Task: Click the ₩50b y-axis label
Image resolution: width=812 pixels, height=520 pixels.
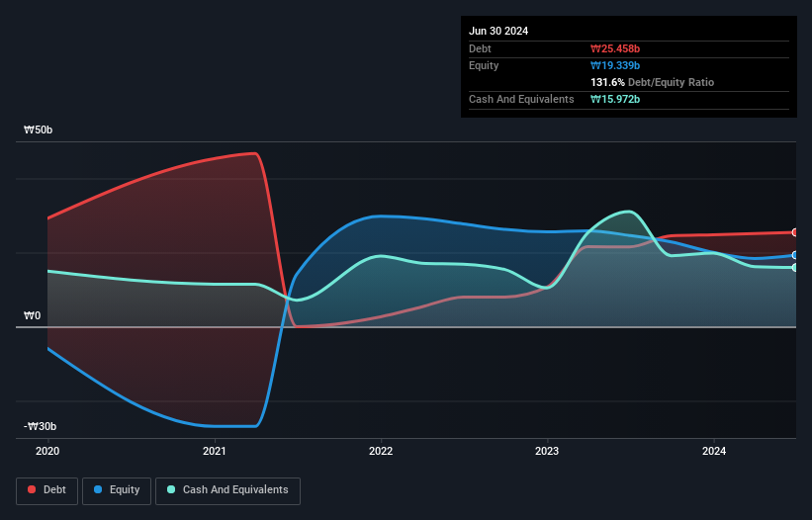Action: tap(38, 130)
